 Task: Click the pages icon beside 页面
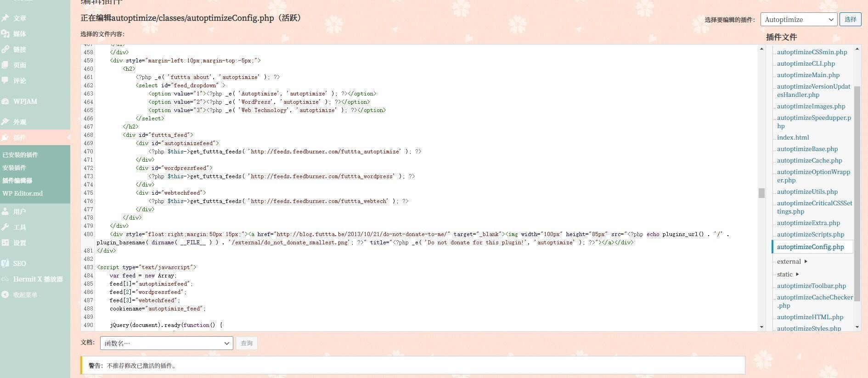coord(5,65)
